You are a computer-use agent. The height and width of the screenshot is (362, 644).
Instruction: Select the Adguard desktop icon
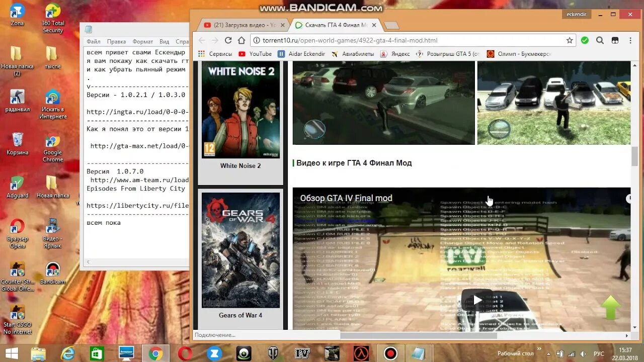click(x=17, y=187)
